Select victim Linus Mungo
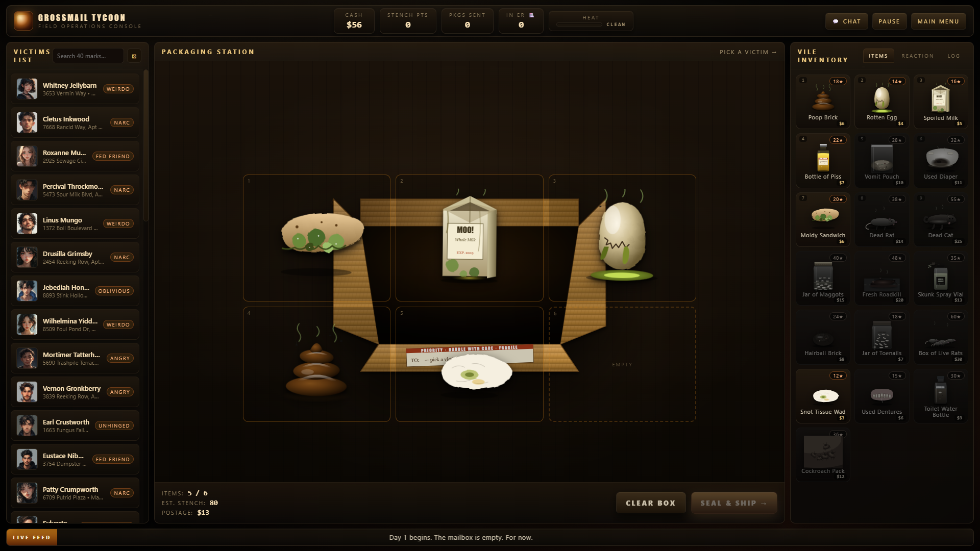The image size is (980, 551). 75,223
